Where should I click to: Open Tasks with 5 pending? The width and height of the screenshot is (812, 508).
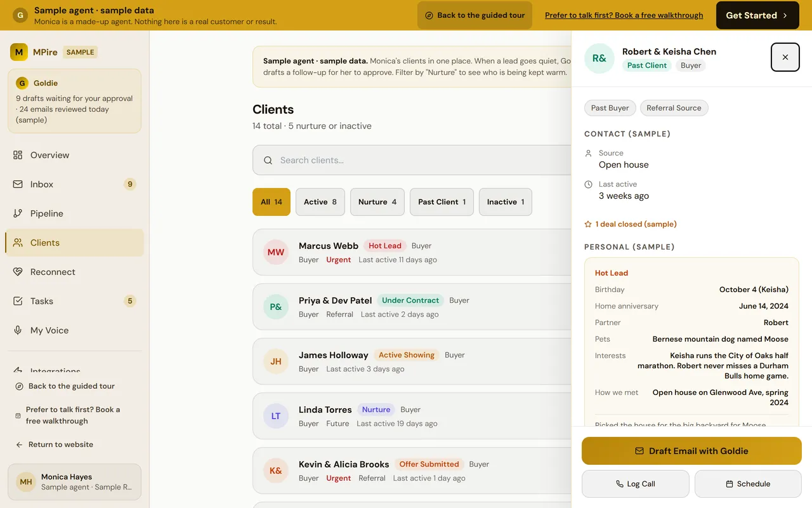[75, 301]
